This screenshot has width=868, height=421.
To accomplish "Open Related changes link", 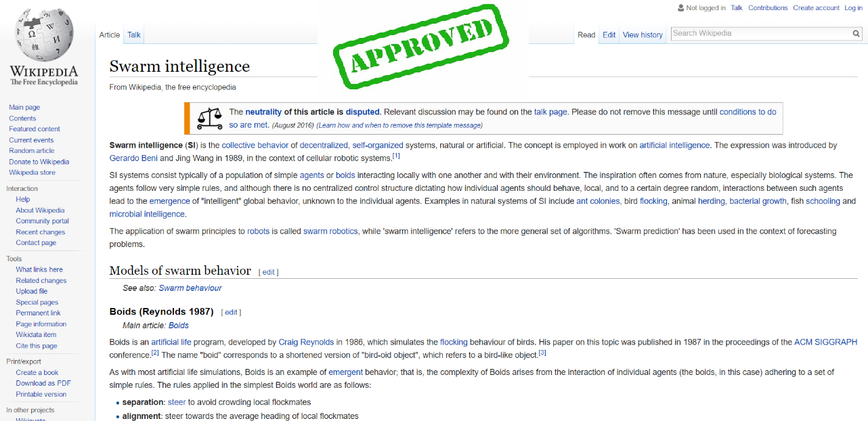I will tap(41, 280).
